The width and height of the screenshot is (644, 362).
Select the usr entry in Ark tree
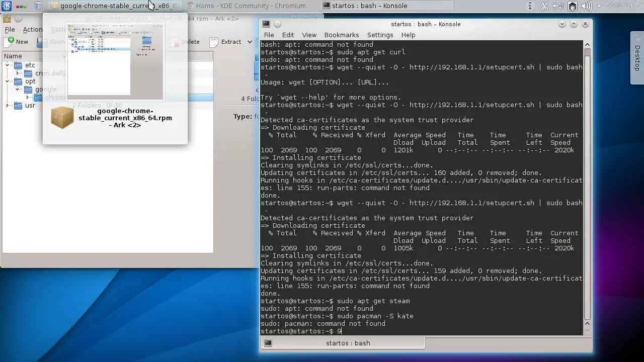(30, 106)
